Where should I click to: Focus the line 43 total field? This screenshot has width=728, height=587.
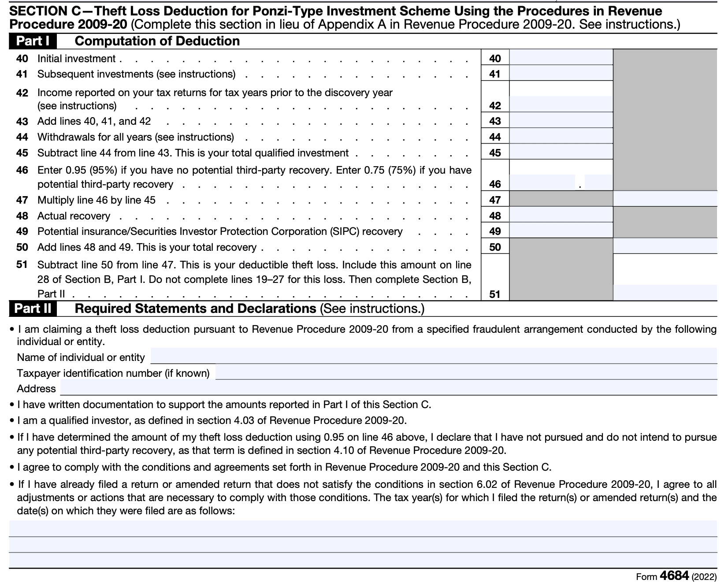click(561, 121)
